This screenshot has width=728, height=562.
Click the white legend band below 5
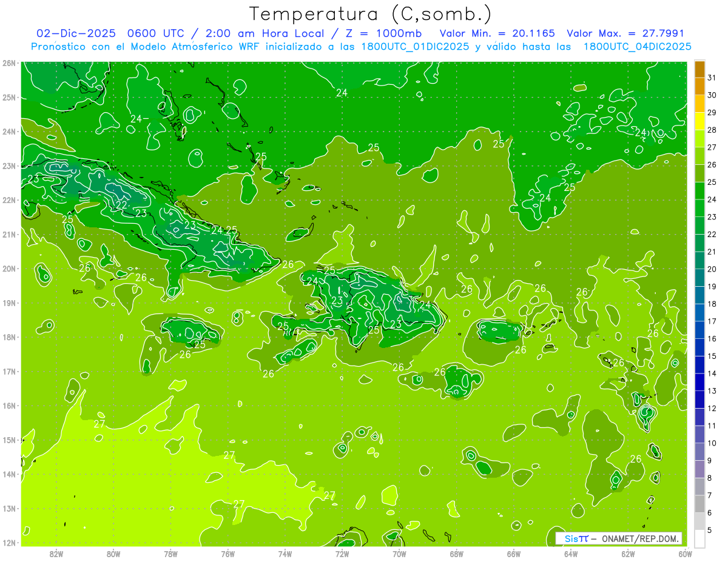pos(699,538)
